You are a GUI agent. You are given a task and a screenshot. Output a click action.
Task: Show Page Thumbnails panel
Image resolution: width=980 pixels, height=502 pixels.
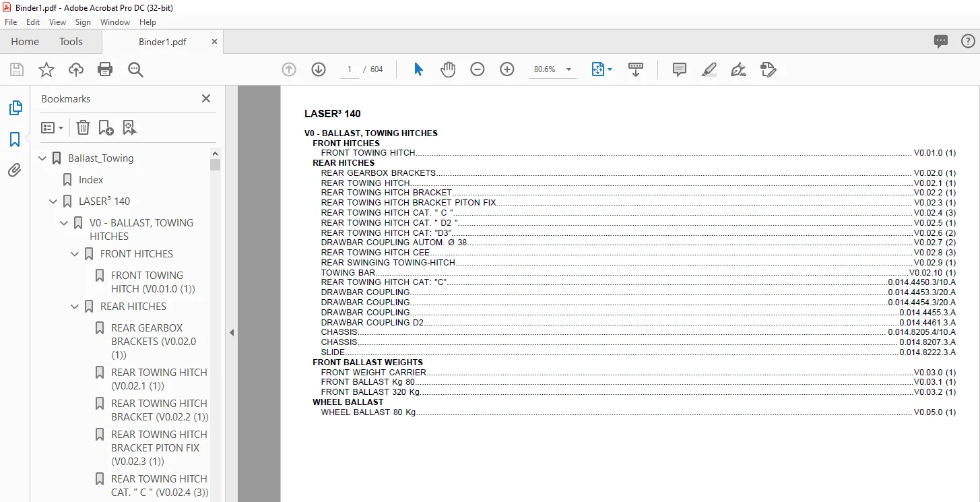(15, 108)
